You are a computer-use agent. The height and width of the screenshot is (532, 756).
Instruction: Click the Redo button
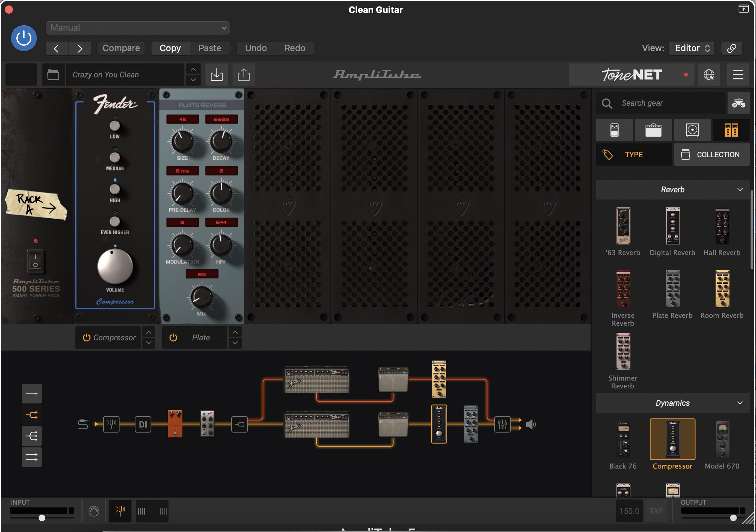coord(295,48)
